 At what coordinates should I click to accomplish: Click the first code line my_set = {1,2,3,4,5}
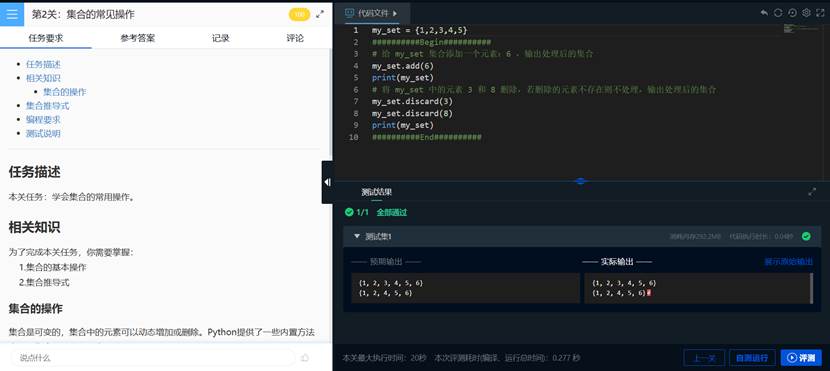[420, 30]
